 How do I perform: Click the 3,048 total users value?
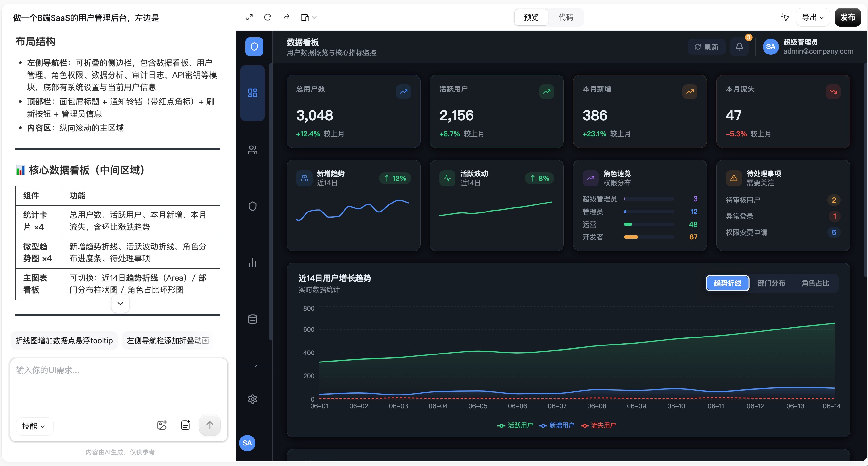pos(314,115)
